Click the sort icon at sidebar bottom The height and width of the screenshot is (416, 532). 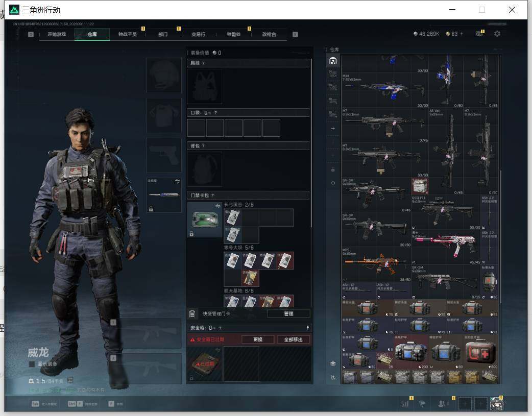(x=333, y=377)
